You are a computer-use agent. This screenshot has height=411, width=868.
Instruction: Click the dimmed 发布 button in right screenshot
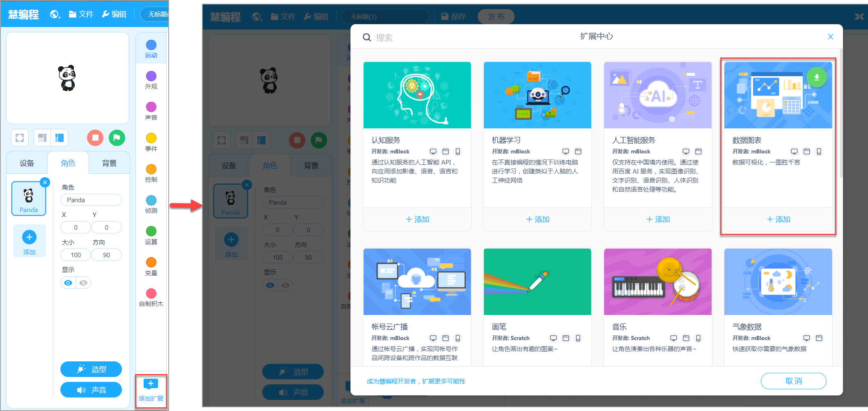pyautogui.click(x=496, y=16)
